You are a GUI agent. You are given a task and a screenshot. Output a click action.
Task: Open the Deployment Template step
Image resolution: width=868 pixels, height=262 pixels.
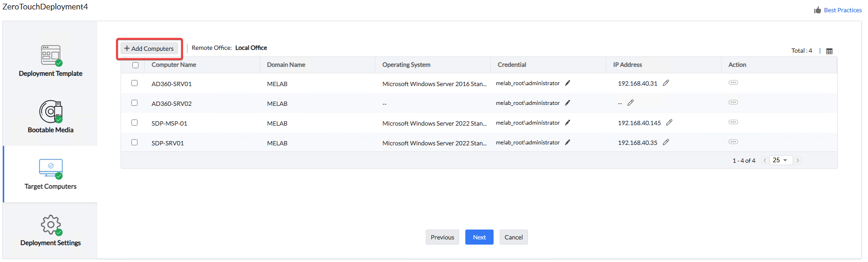pyautogui.click(x=50, y=61)
